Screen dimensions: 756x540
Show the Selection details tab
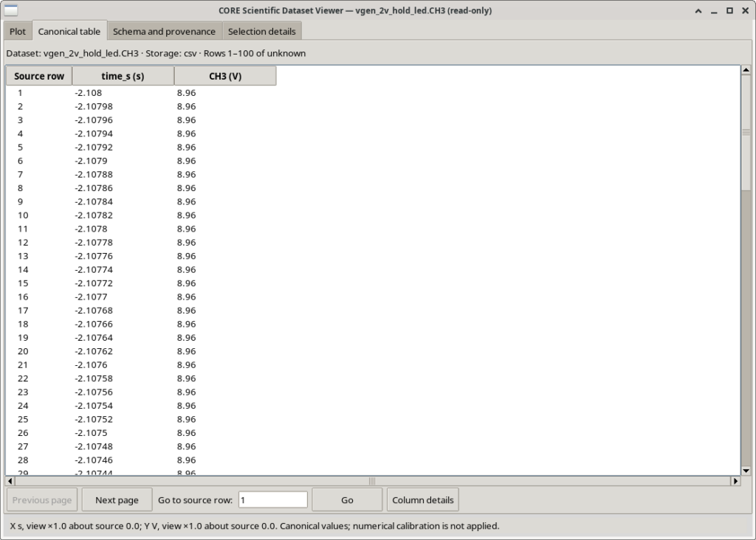tap(262, 31)
